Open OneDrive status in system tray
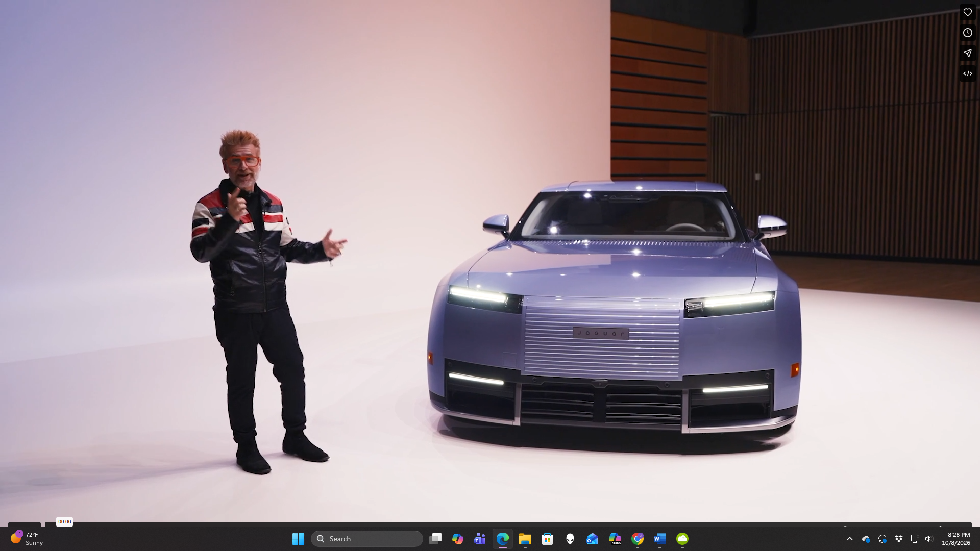 866,539
